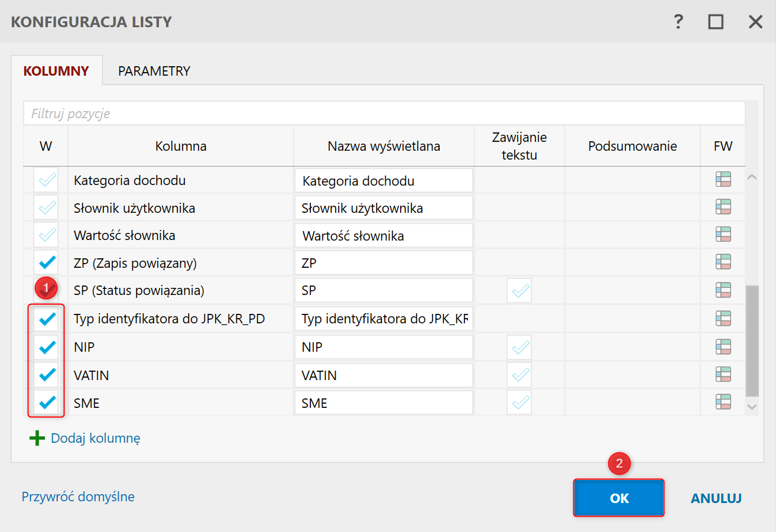Click the FW icon for Kategoria dochodu row
The image size is (776, 532).
click(723, 180)
